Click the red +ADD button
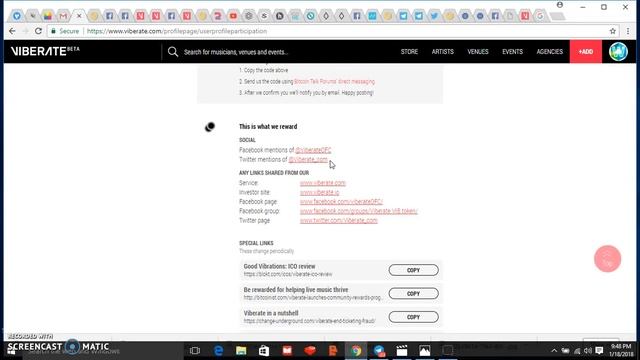The image size is (640, 360). click(585, 52)
